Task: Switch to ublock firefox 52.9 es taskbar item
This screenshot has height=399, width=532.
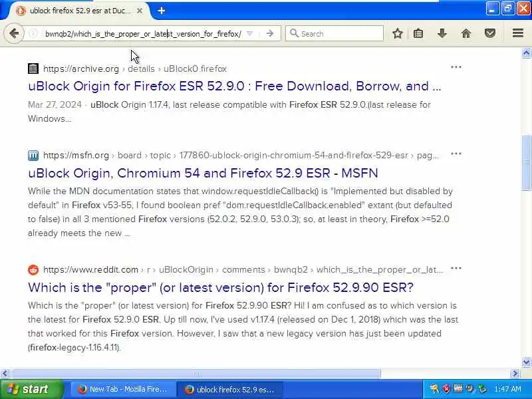Action: pos(229,389)
